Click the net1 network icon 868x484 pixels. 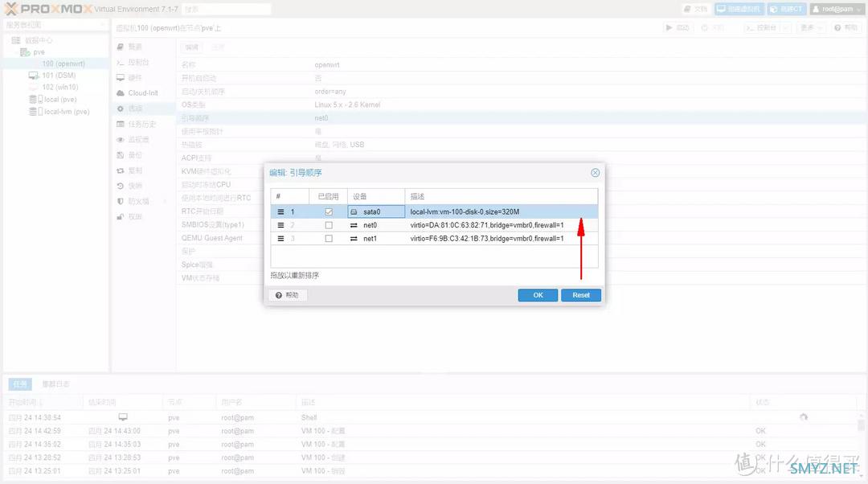(x=354, y=239)
